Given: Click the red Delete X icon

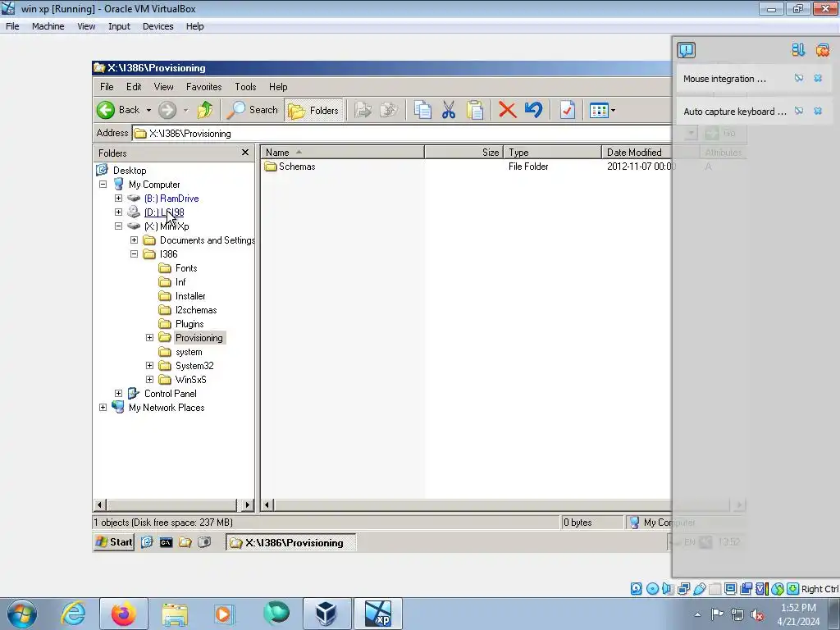Looking at the screenshot, I should tap(507, 110).
